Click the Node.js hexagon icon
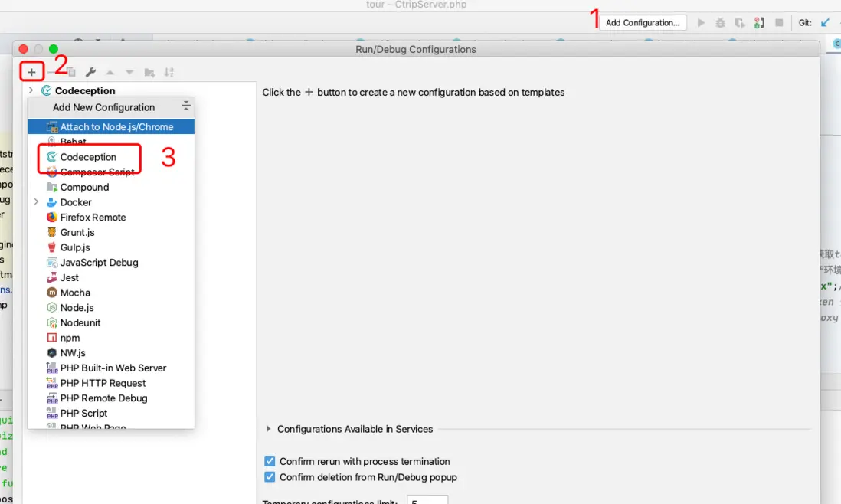Image resolution: width=841 pixels, height=504 pixels. pyautogui.click(x=51, y=307)
